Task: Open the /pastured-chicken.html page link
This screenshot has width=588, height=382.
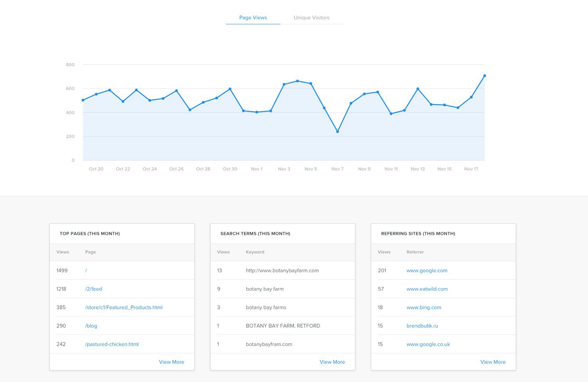Action: coord(112,344)
